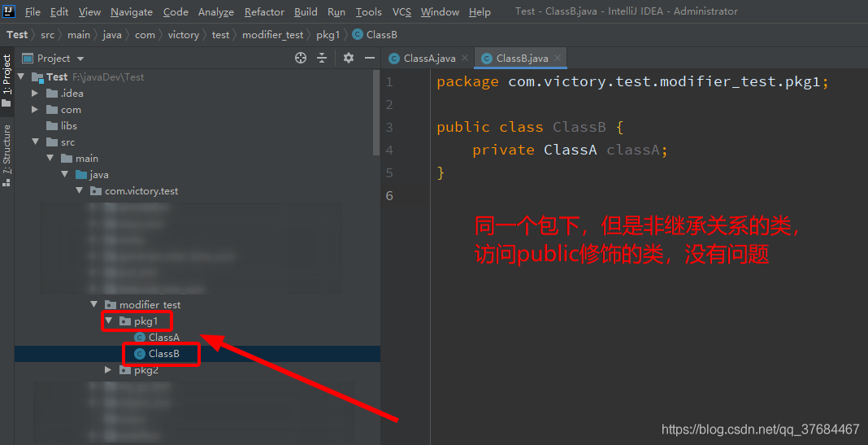The width and height of the screenshot is (868, 445).
Task: Open the VCS menu
Action: [x=401, y=11]
